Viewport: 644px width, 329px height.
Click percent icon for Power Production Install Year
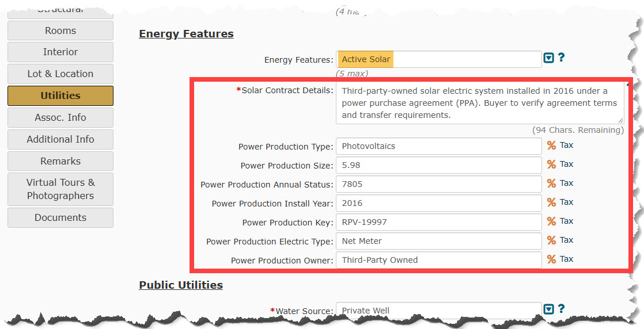[551, 202]
